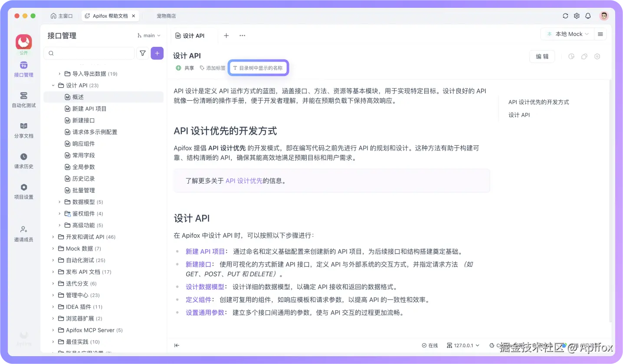Open settings gear in title bar
This screenshot has height=364, width=623.
(x=577, y=16)
